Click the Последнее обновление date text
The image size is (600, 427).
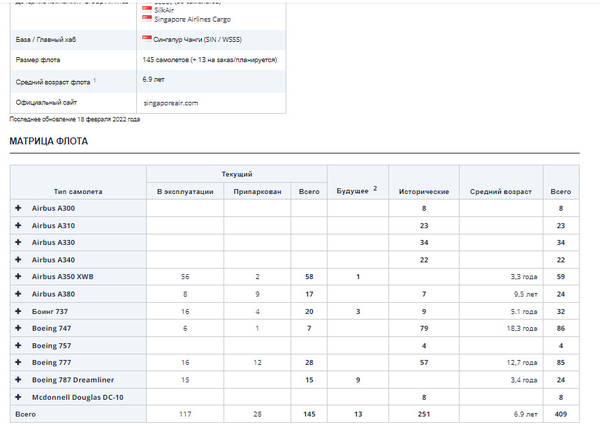[75, 119]
